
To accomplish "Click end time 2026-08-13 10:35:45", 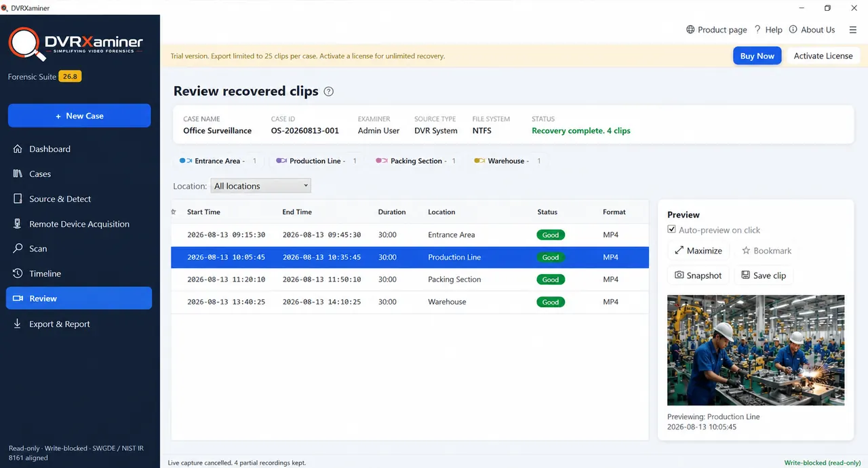I will [x=321, y=257].
